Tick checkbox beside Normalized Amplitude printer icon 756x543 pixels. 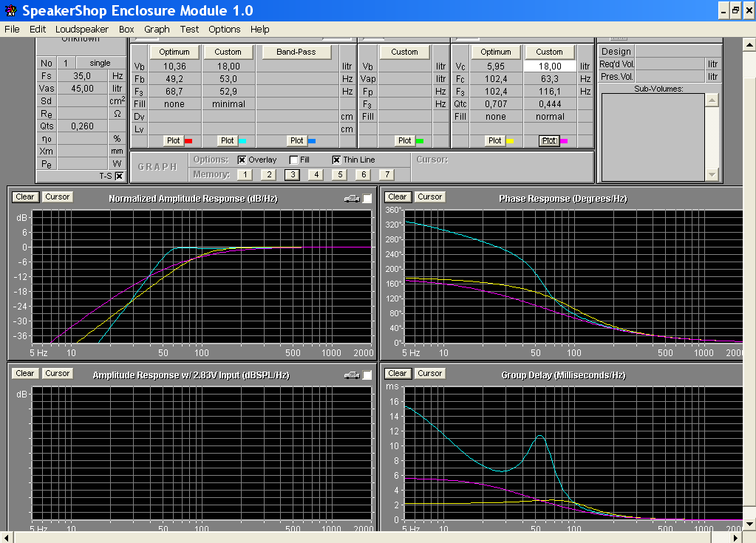point(367,198)
